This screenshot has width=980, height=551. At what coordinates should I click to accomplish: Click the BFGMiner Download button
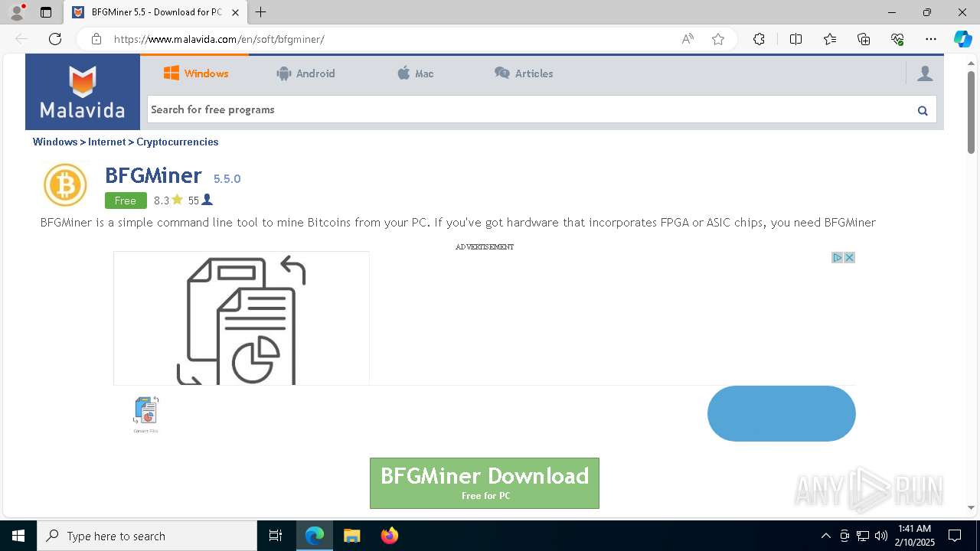pyautogui.click(x=485, y=483)
